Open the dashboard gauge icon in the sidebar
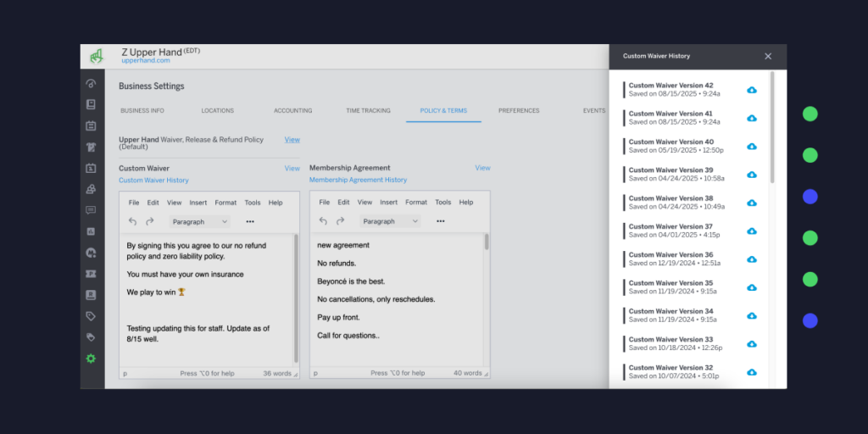Screen dimensions: 868x434 [x=91, y=84]
